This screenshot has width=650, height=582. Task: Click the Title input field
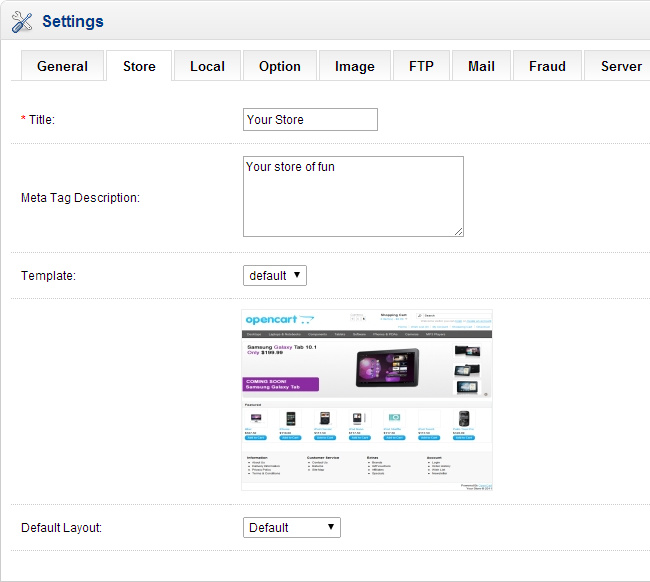[x=310, y=120]
